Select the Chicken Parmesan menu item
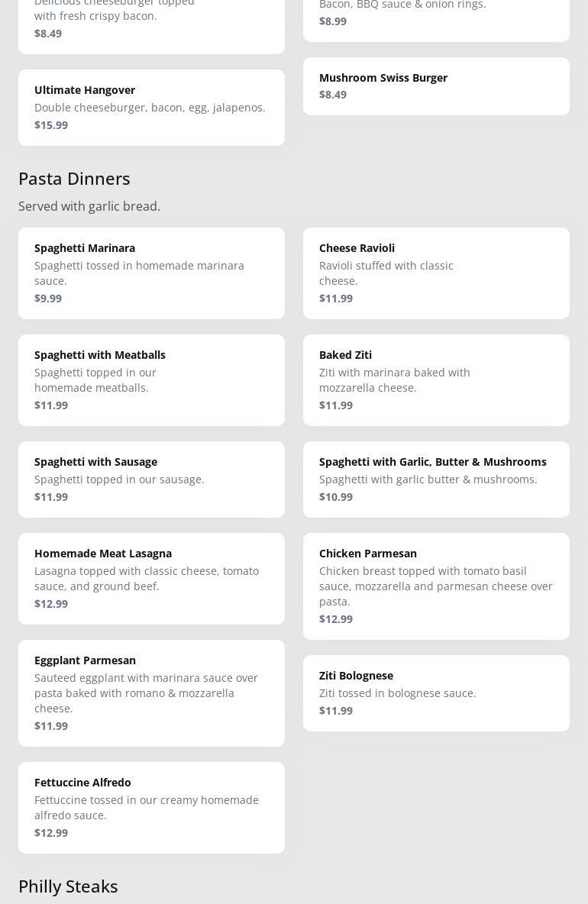Screen dimensions: 588x904 pos(436,586)
